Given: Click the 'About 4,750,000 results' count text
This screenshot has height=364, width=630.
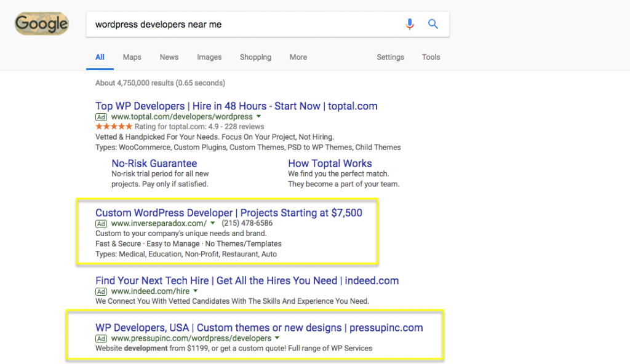Looking at the screenshot, I should 161,83.
